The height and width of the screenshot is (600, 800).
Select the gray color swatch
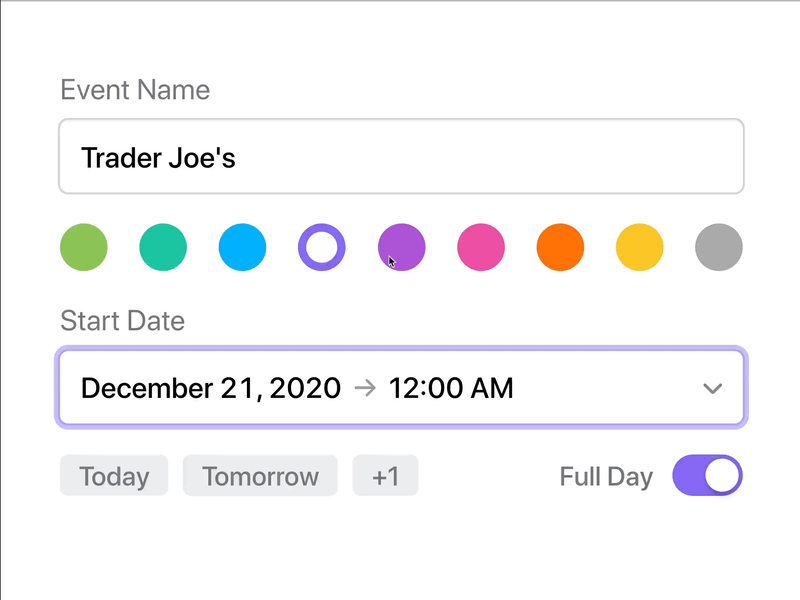719,247
